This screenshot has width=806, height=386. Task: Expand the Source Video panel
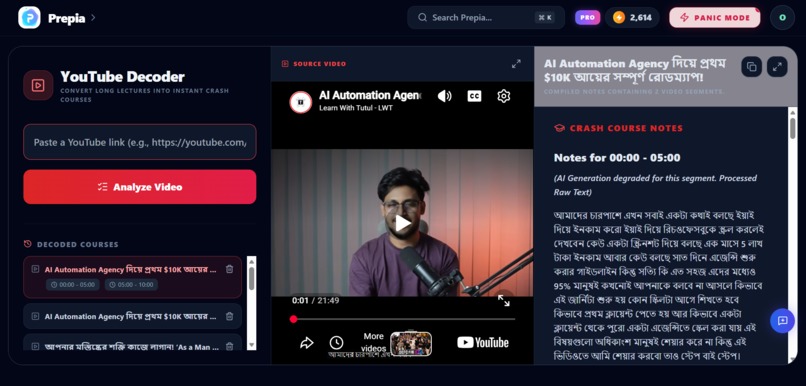pos(516,64)
